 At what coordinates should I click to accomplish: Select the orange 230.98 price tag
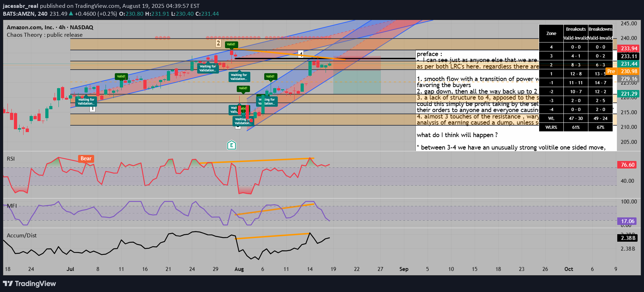(629, 71)
